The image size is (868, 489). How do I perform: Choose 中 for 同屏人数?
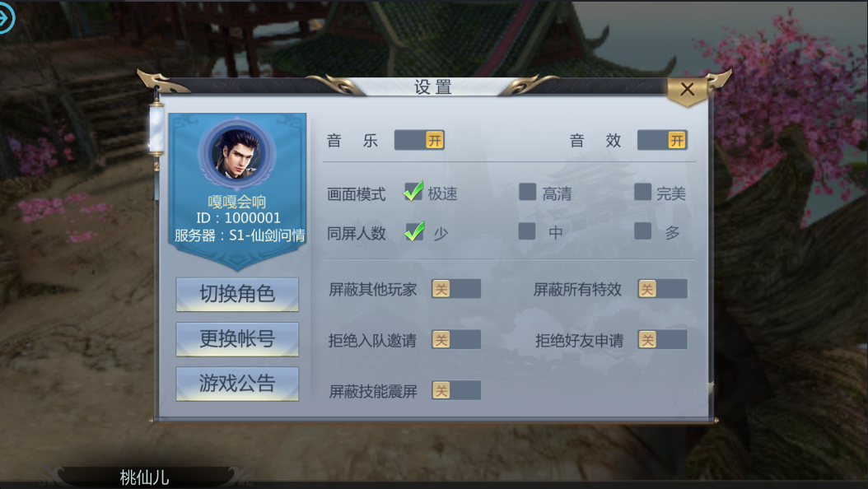[527, 231]
